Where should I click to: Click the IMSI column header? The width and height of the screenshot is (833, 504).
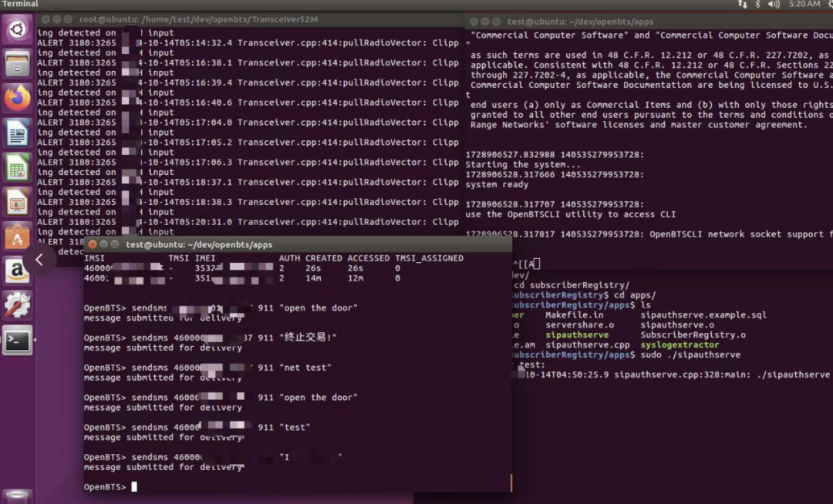click(94, 258)
